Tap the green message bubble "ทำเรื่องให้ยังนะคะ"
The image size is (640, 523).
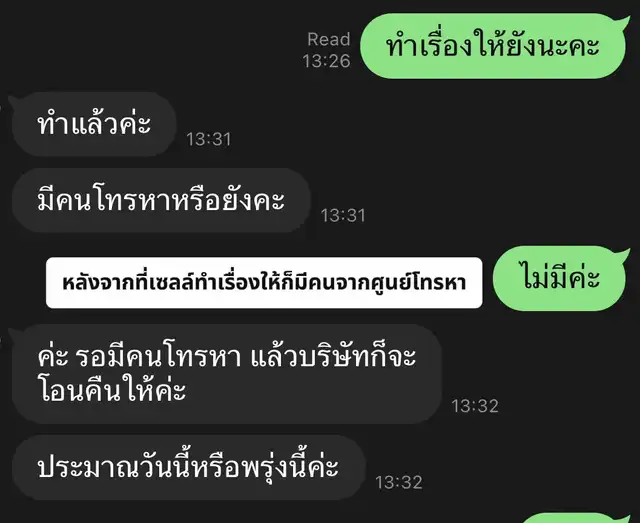tap(493, 46)
